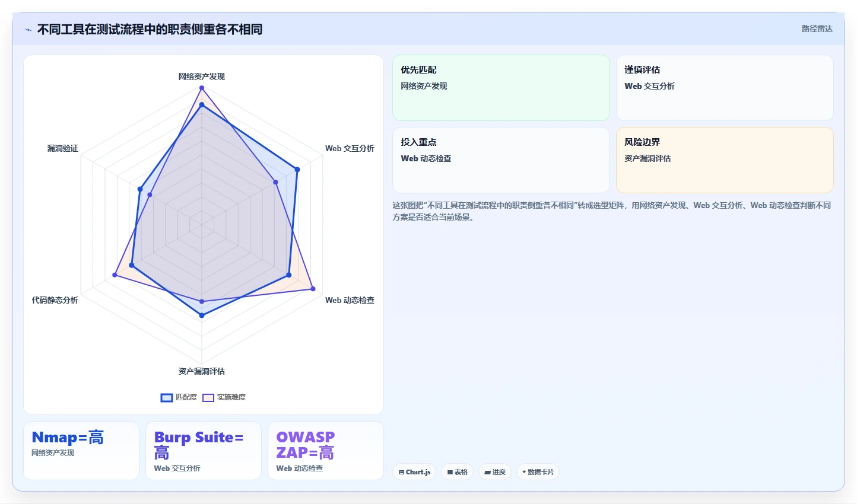857x504 pixels.
Task: Click the blue 匹配度 point on 网络资产发现 axis
Action: click(202, 105)
